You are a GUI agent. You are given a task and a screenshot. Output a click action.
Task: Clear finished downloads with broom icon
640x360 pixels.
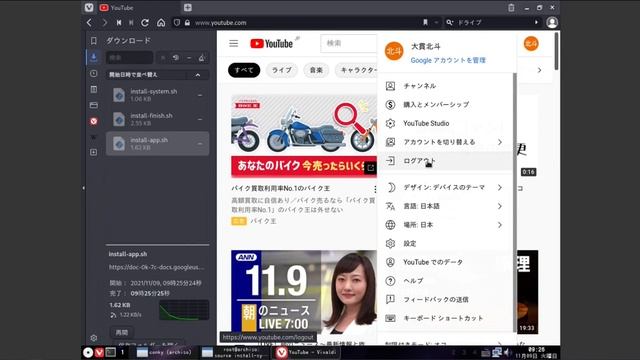(201, 58)
